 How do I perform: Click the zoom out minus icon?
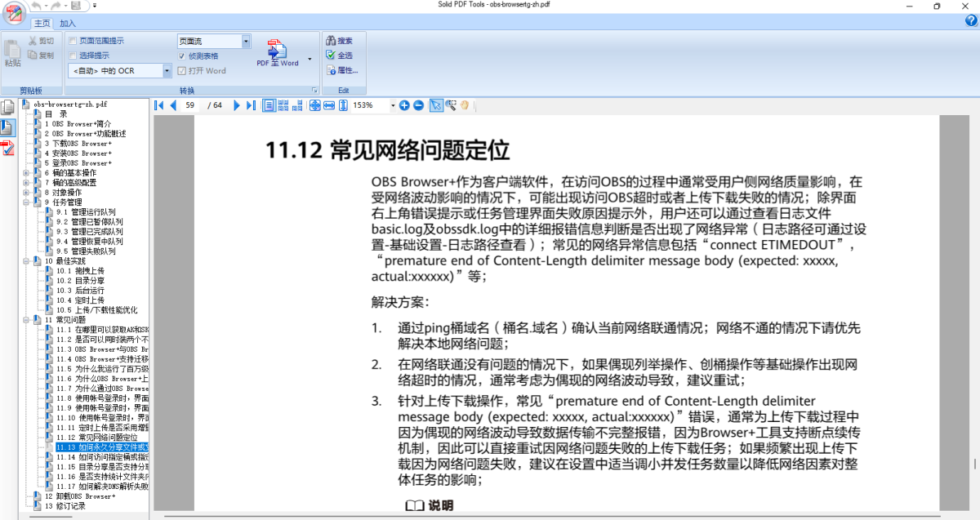(418, 105)
